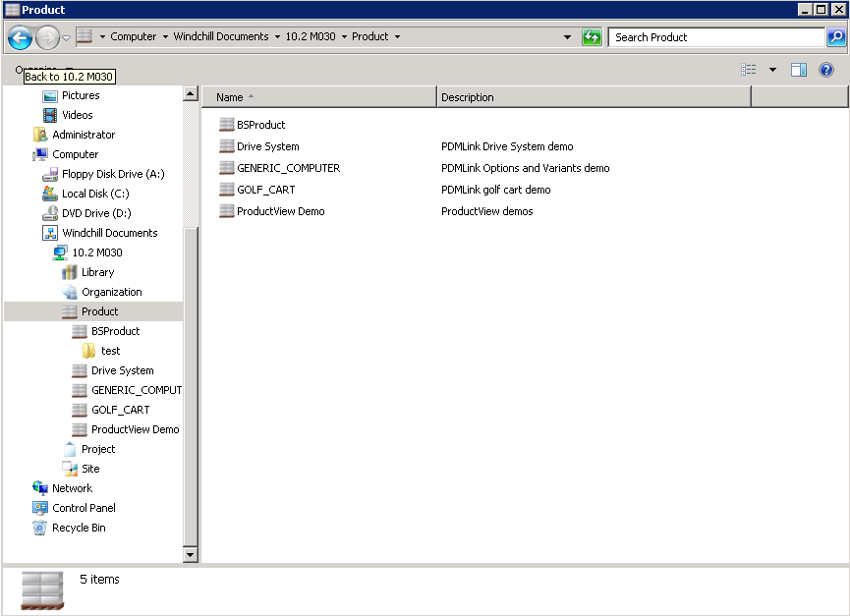This screenshot has width=850, height=616.
Task: Open Site icon in navigation tree
Action: (x=70, y=469)
